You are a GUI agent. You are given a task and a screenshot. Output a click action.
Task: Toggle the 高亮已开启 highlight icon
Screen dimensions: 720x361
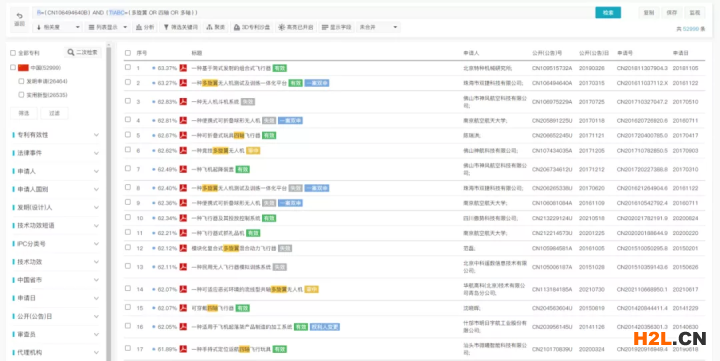point(281,28)
